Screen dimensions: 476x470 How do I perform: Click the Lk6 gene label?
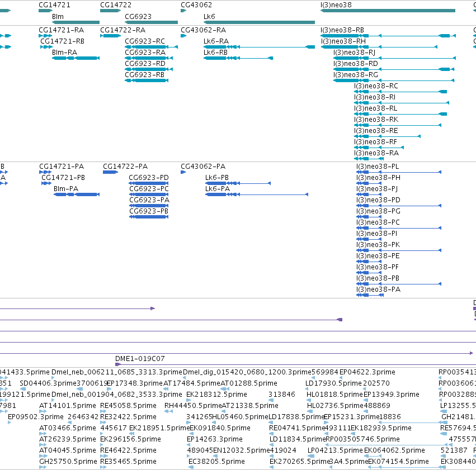pos(209,16)
